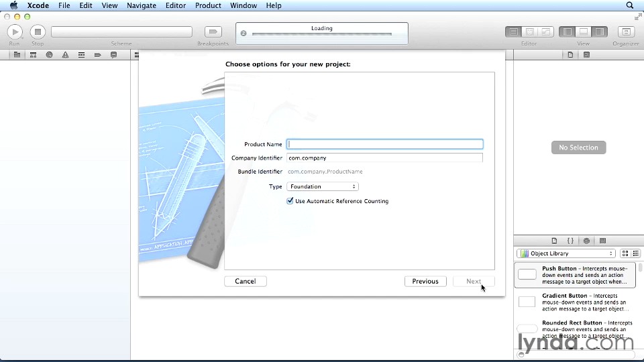Select the Object library cube icon

click(x=586, y=241)
